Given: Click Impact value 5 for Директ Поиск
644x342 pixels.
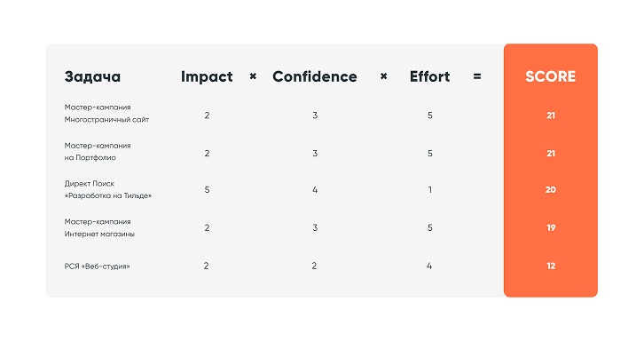Looking at the screenshot, I should click(207, 190).
